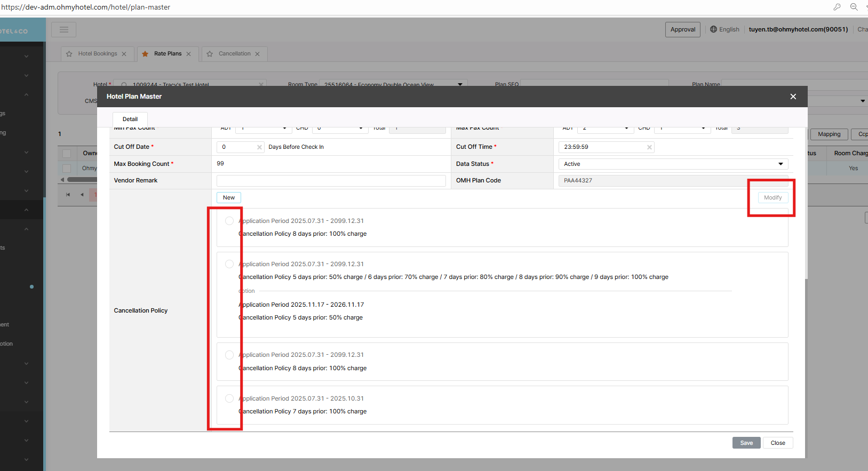Select the 7 days prior policy radio
This screenshot has width=868, height=471.
point(229,398)
